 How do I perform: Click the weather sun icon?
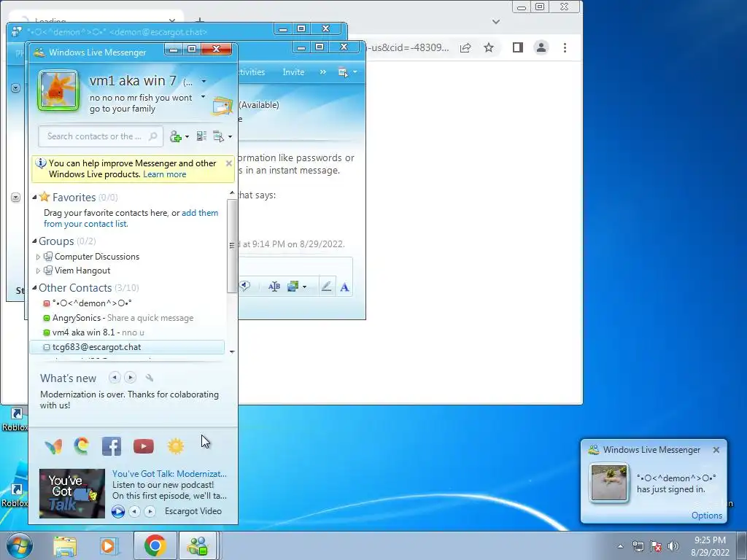tap(176, 446)
